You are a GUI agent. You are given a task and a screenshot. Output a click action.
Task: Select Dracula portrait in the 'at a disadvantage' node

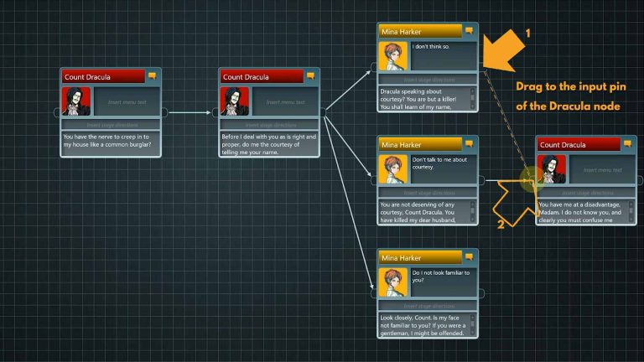[x=552, y=169]
